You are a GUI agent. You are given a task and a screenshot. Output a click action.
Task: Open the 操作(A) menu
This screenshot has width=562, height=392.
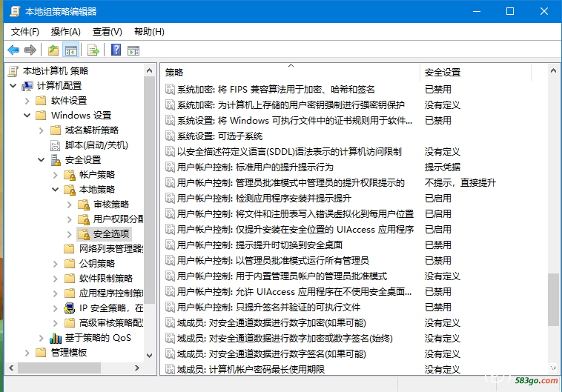pos(65,32)
